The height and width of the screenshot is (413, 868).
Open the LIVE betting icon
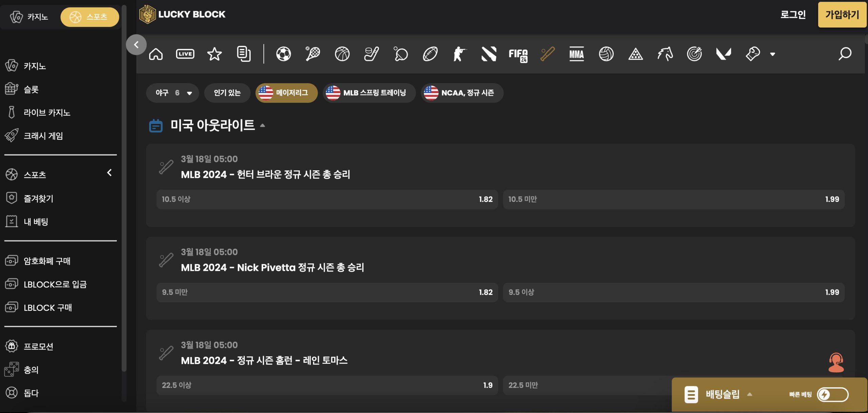point(185,54)
